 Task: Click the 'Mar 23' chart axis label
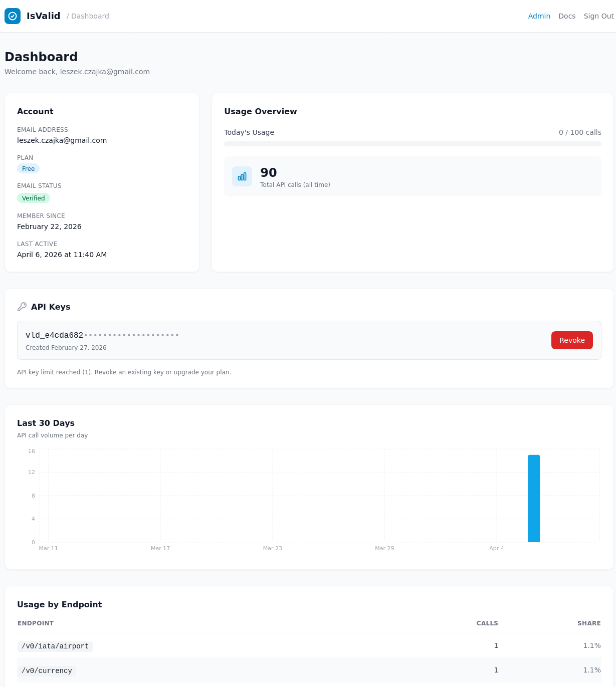pos(273,548)
